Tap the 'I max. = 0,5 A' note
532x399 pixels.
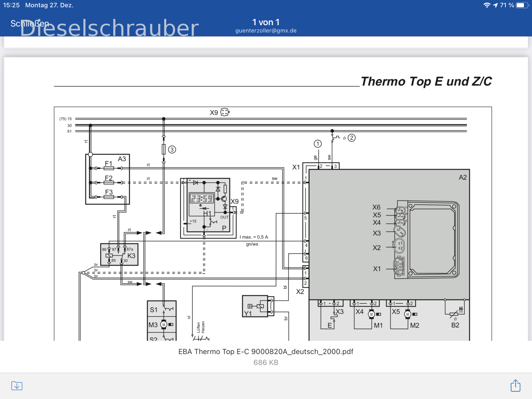point(254,237)
